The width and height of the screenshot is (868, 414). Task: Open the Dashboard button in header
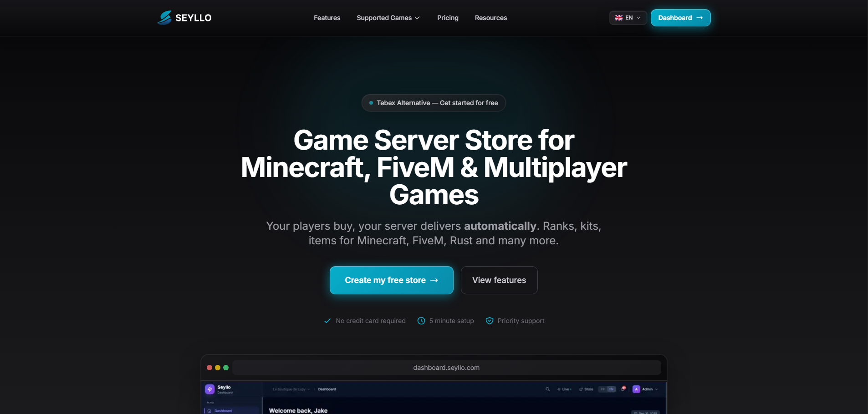tap(680, 18)
